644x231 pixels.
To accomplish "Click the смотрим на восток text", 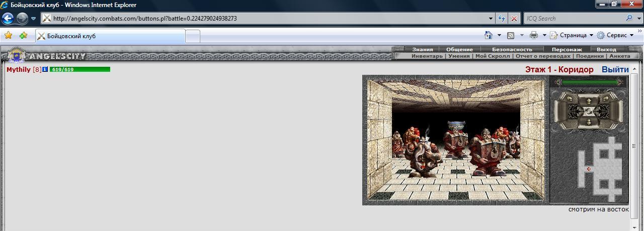I will (598, 209).
